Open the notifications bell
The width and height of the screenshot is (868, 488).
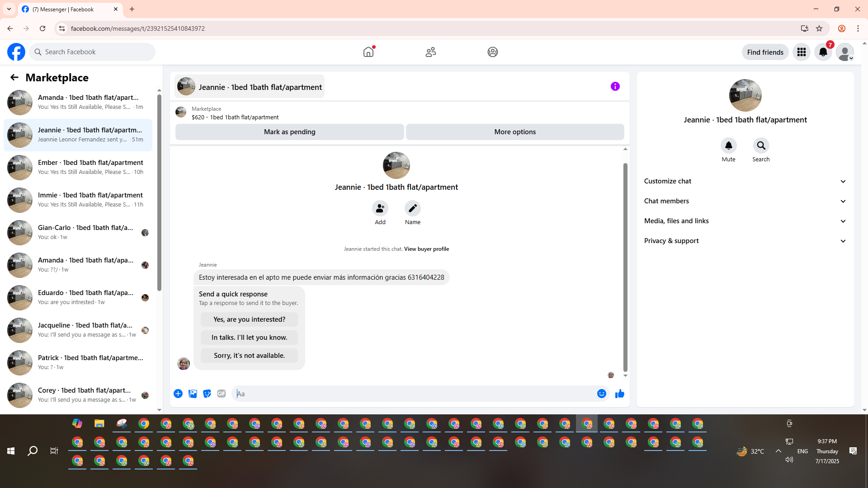point(823,52)
